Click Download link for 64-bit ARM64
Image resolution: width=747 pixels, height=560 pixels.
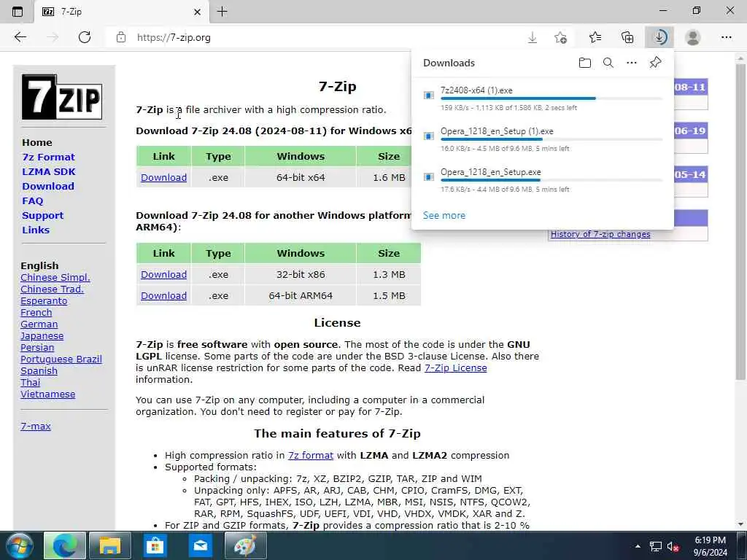(x=163, y=296)
